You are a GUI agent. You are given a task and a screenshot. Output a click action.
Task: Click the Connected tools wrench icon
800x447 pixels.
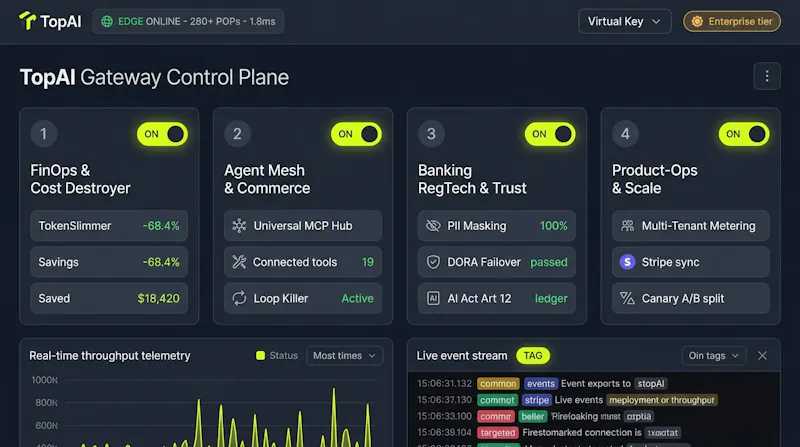coord(239,262)
